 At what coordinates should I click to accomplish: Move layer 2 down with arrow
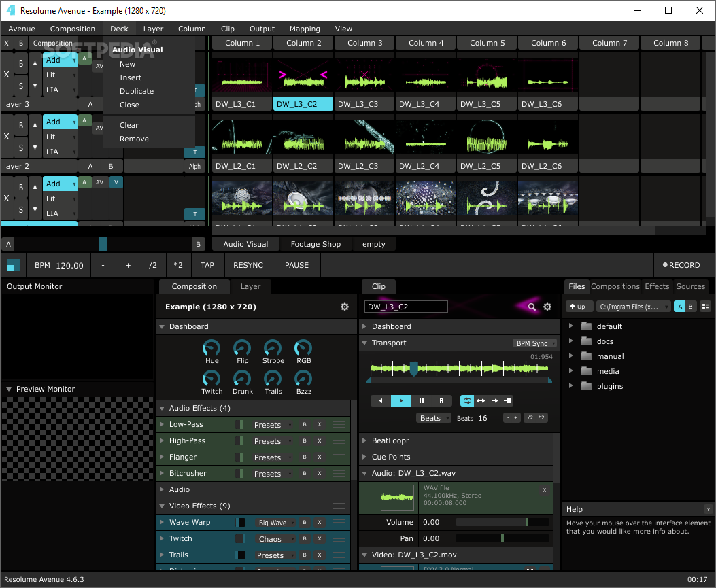(x=35, y=147)
